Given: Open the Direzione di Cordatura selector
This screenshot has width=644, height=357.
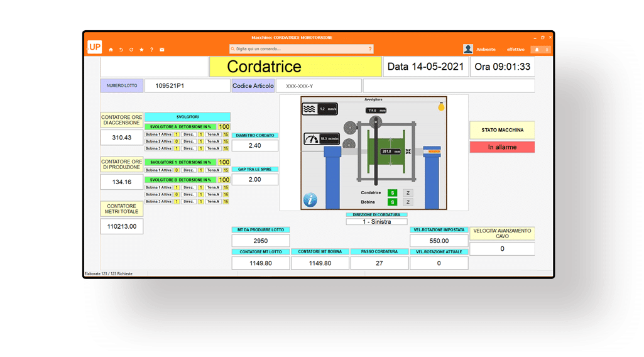Looking at the screenshot, I should 376,222.
